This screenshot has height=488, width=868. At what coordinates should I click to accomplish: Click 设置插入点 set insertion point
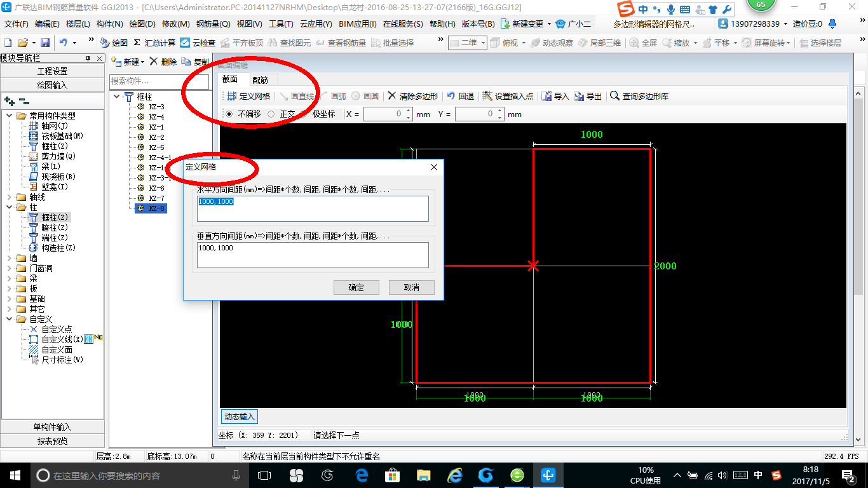pyautogui.click(x=508, y=96)
